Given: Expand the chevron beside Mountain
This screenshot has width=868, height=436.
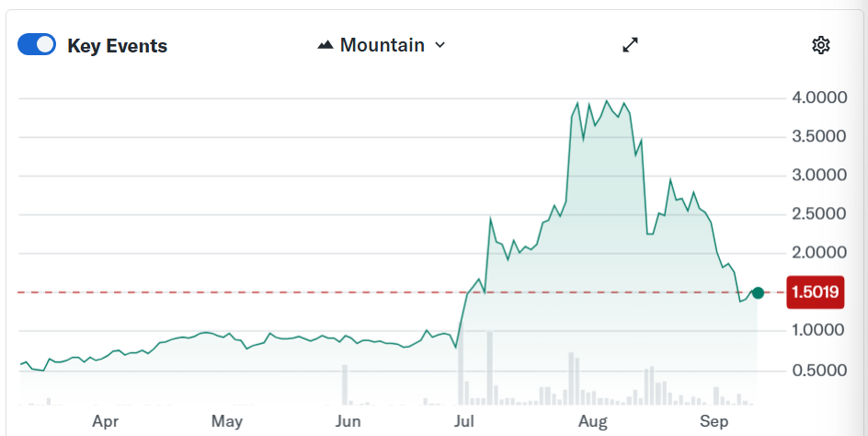Looking at the screenshot, I should coord(440,45).
